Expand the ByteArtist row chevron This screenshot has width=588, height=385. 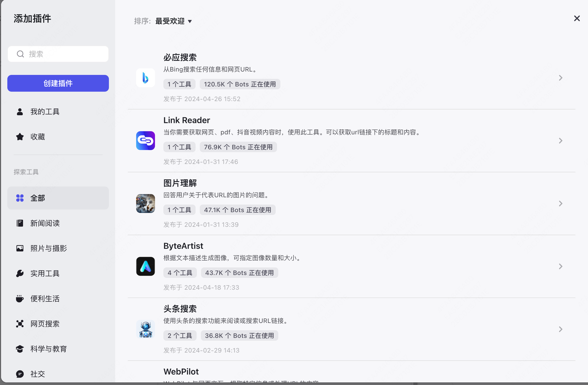pos(560,266)
